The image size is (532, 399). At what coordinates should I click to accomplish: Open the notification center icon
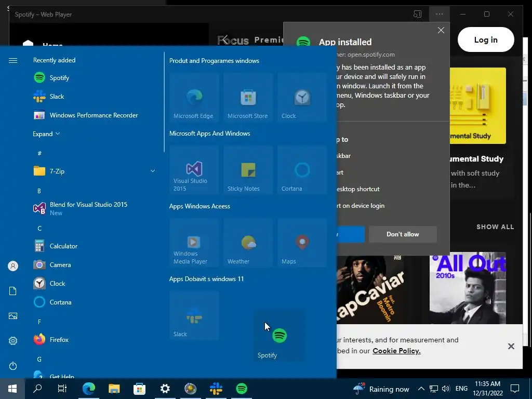(515, 389)
